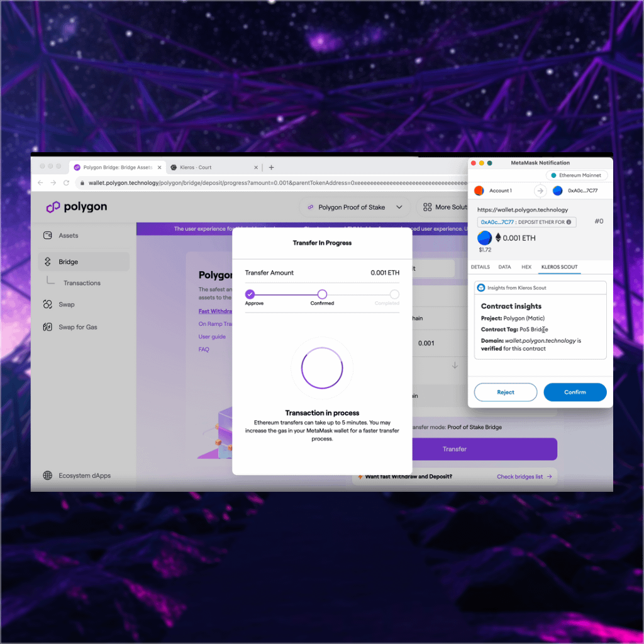The width and height of the screenshot is (644, 644).
Task: Click the Ecosystem dApps globe icon
Action: pos(48,475)
